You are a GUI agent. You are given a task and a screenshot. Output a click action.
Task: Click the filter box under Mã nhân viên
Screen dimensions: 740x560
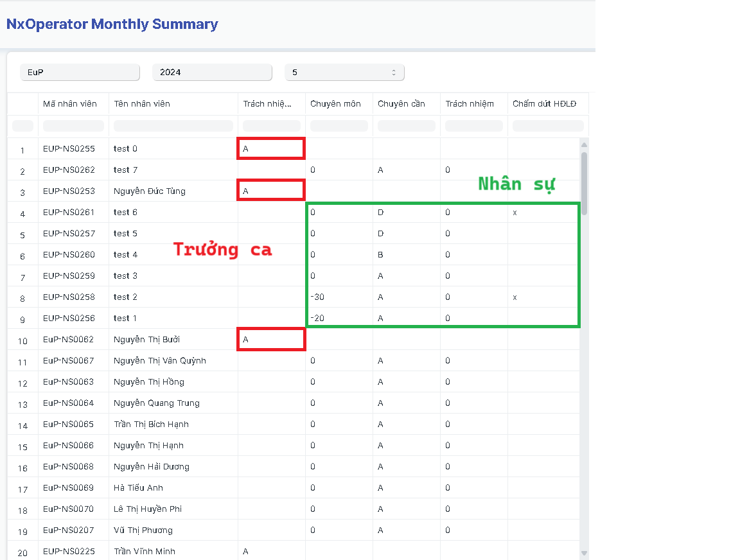coord(73,125)
